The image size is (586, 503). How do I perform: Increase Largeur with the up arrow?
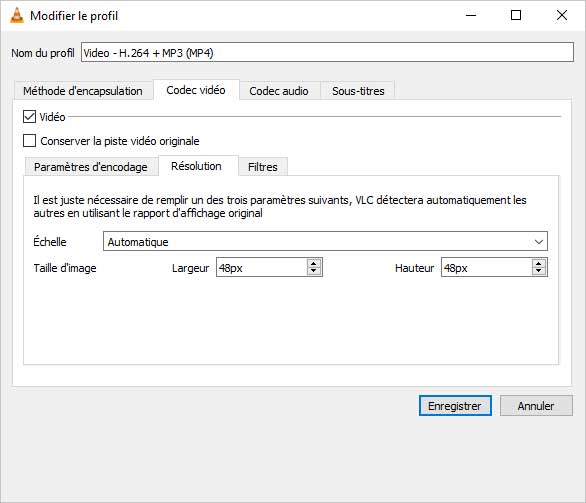(314, 263)
